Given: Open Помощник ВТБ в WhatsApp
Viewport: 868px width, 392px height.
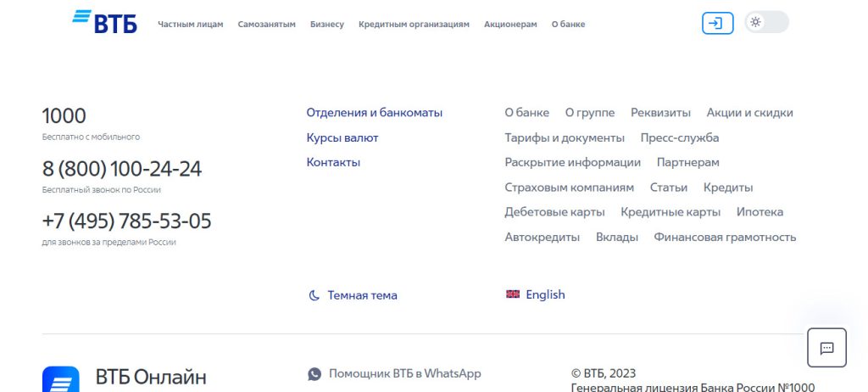Looking at the screenshot, I should click(x=404, y=373).
